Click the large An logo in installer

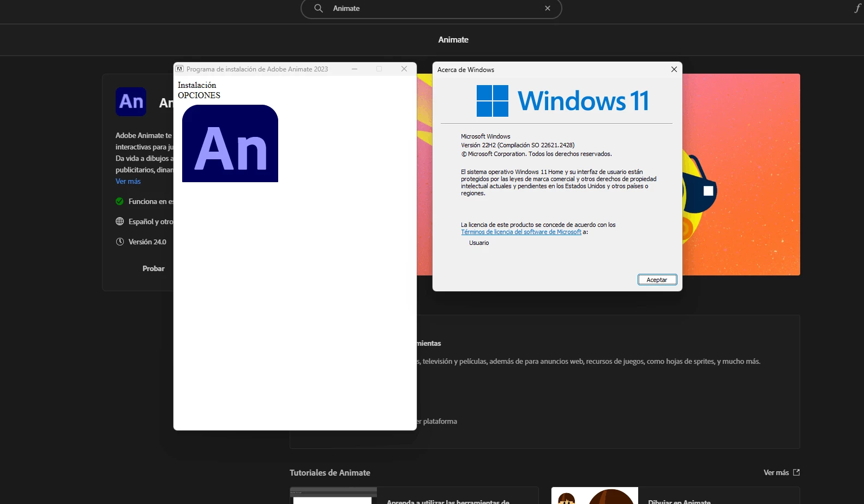click(x=230, y=143)
